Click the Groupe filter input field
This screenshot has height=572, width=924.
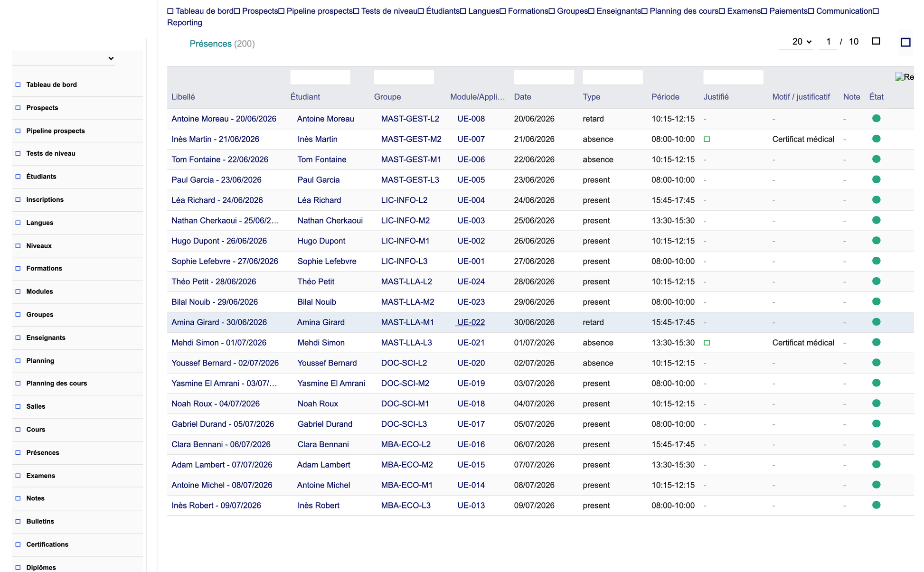coord(404,77)
